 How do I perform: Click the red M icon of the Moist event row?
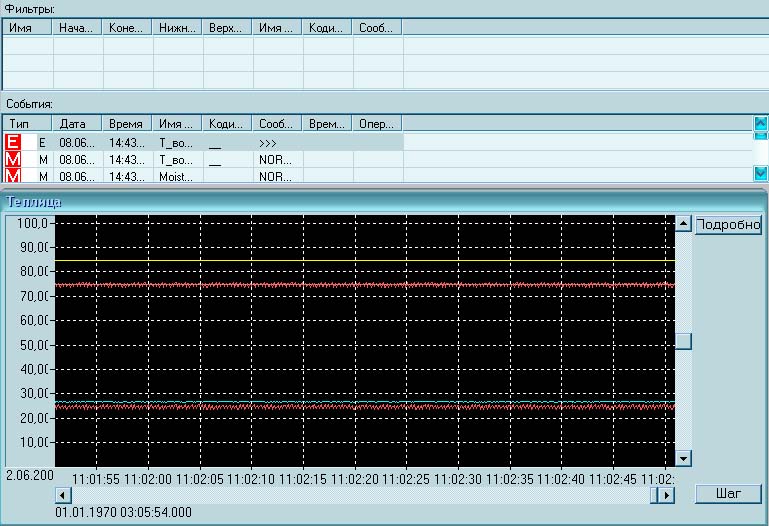(14, 176)
